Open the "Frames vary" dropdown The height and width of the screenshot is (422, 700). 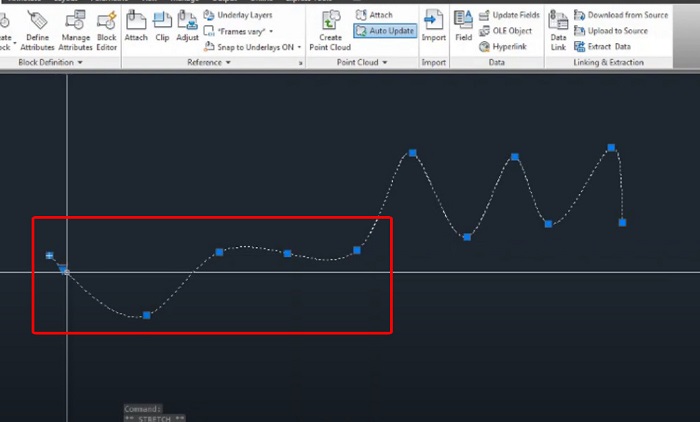(x=245, y=31)
